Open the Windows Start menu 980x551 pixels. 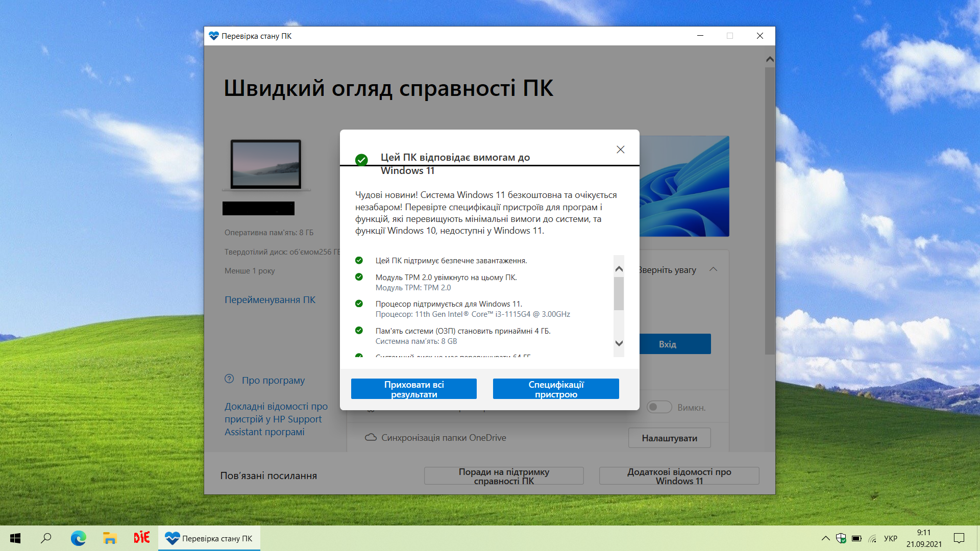(x=15, y=538)
